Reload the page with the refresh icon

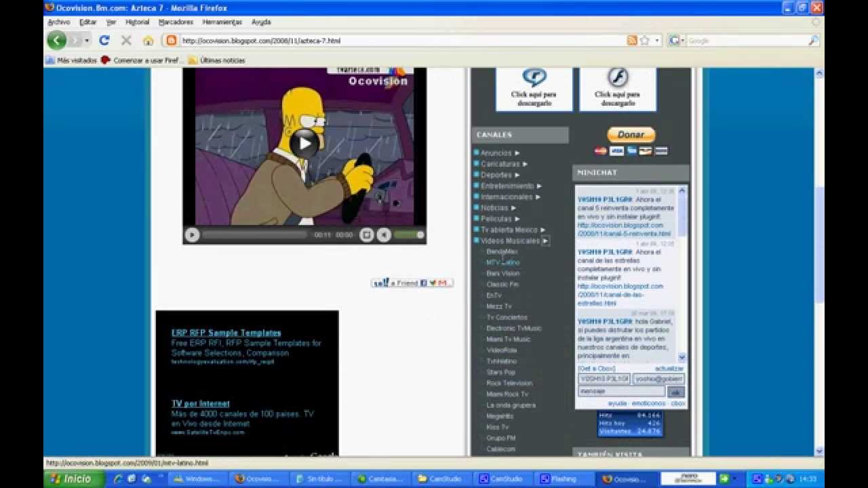[104, 41]
